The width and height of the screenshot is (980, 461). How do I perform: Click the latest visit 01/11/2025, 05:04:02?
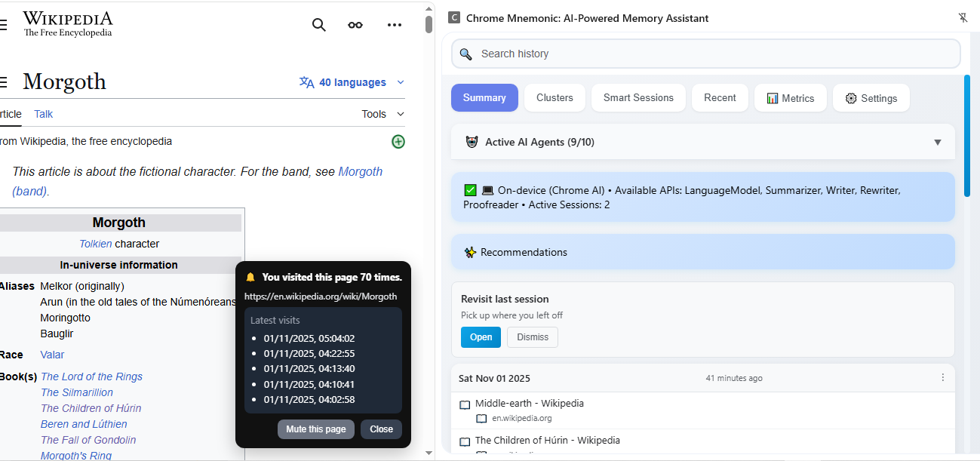point(309,339)
